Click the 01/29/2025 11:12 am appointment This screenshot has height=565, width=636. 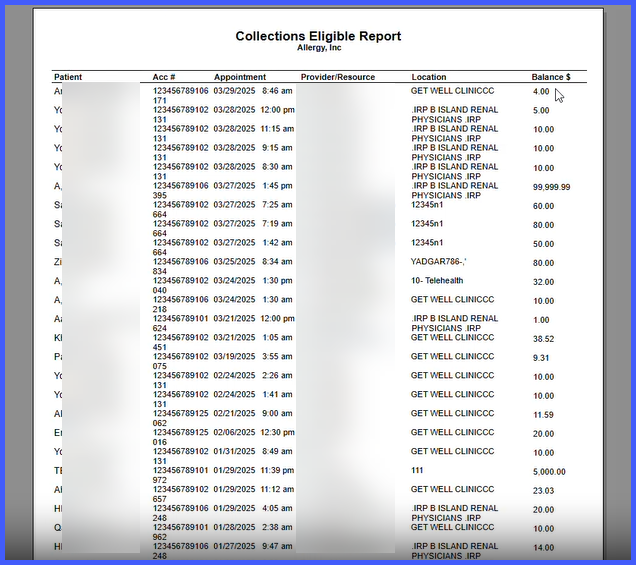[x=254, y=490]
